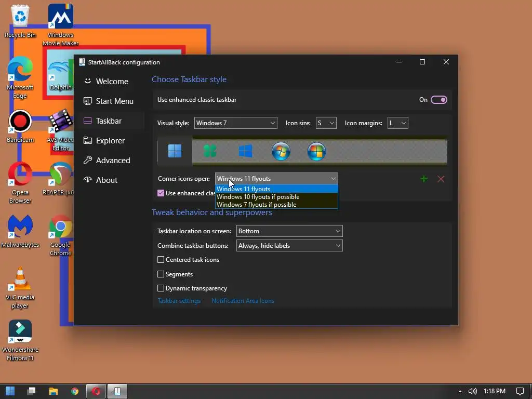Select Microsoft Edge desktop shortcut
The height and width of the screenshot is (399, 532).
[x=20, y=78]
